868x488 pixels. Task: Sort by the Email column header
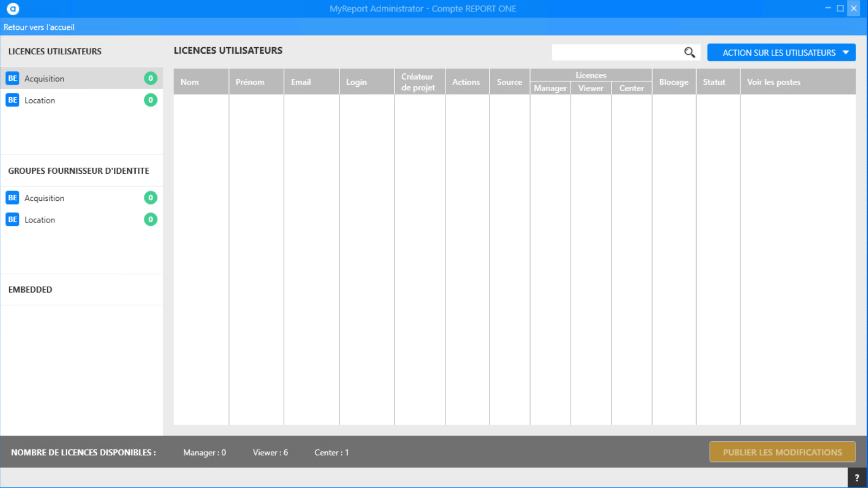coord(301,82)
